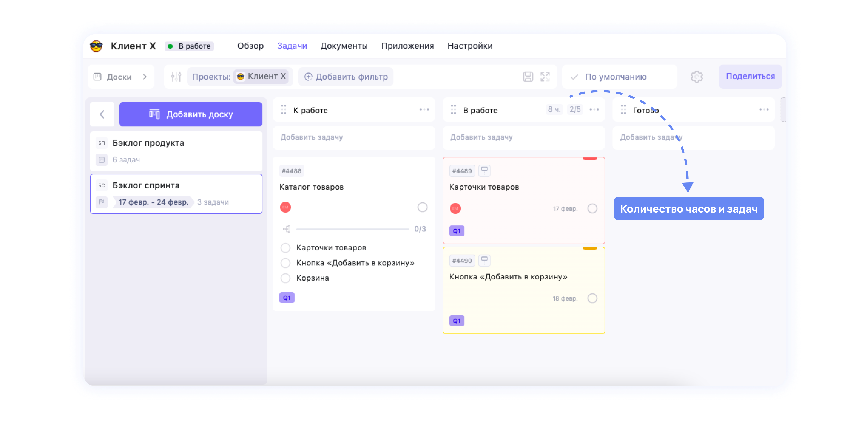Open fullscreen mode via the expand icon
868x421 pixels.
pyautogui.click(x=545, y=77)
